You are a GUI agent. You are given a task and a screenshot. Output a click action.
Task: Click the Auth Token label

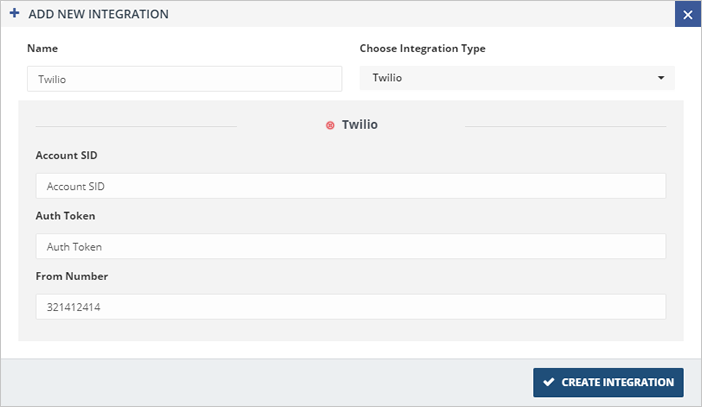point(65,216)
